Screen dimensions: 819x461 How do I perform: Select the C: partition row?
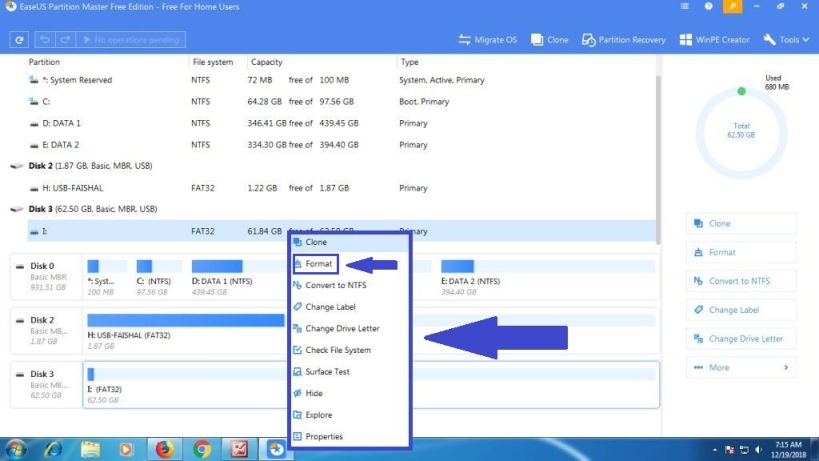tap(342, 101)
